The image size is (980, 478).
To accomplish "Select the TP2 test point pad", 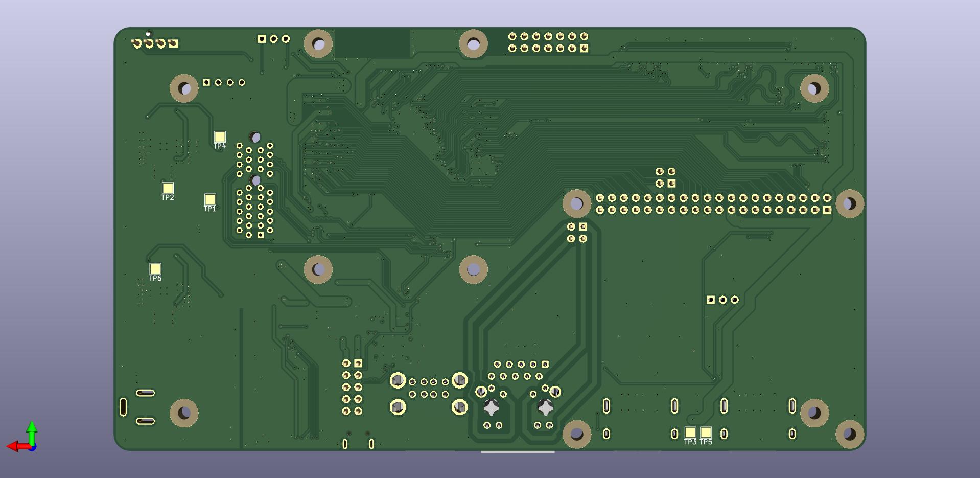I will click(168, 188).
